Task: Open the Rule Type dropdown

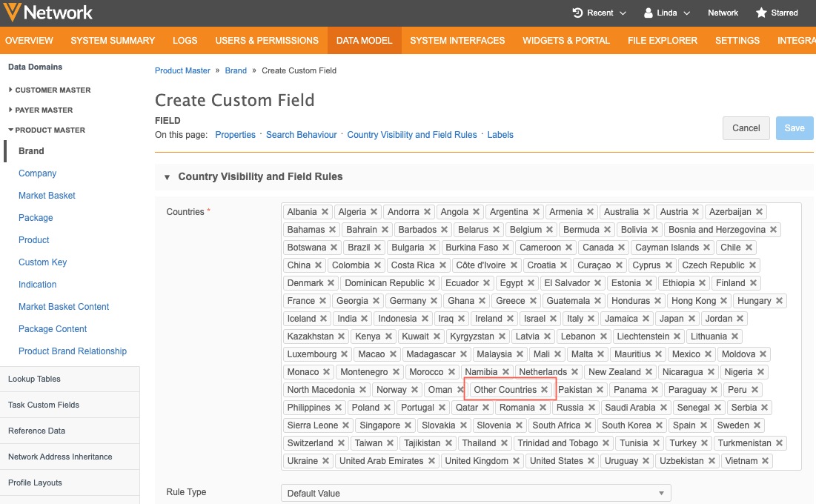Action: [476, 493]
